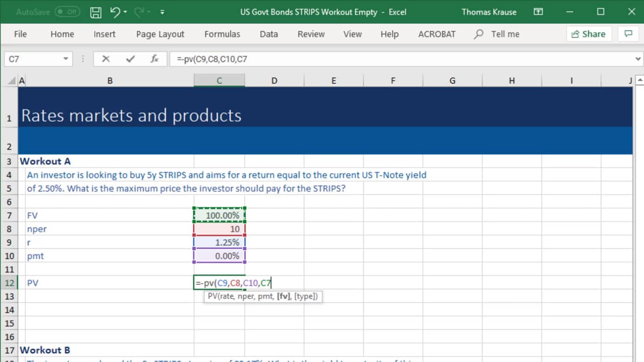Screen dimensions: 644x362
Task: Expand the Name Box dropdown
Action: pos(65,59)
